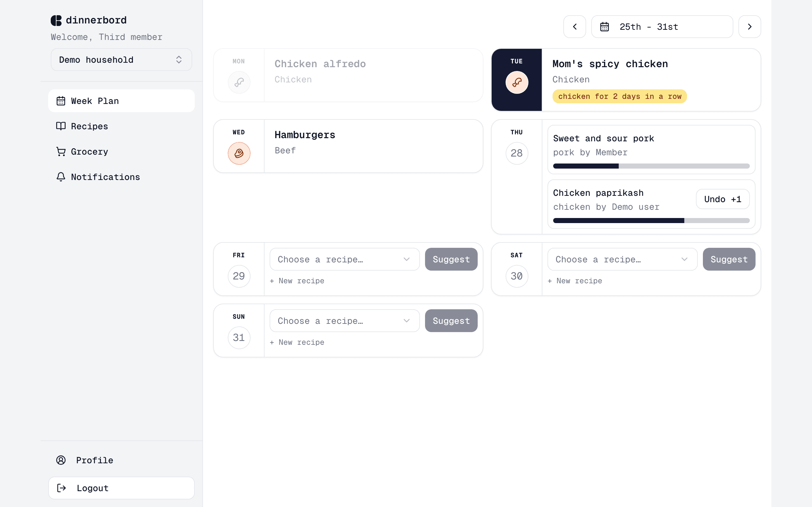Open the Demo household selector
The width and height of the screenshot is (812, 507).
[x=121, y=60]
